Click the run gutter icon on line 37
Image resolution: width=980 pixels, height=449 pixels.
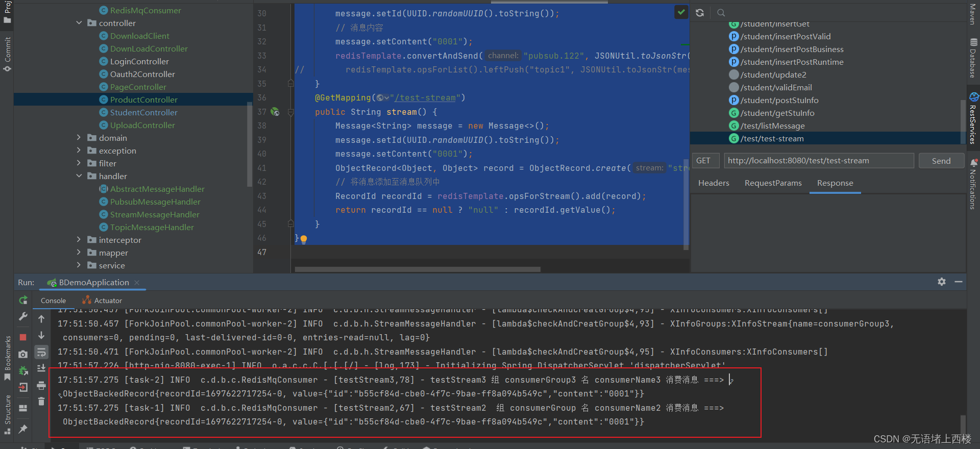[x=275, y=112]
